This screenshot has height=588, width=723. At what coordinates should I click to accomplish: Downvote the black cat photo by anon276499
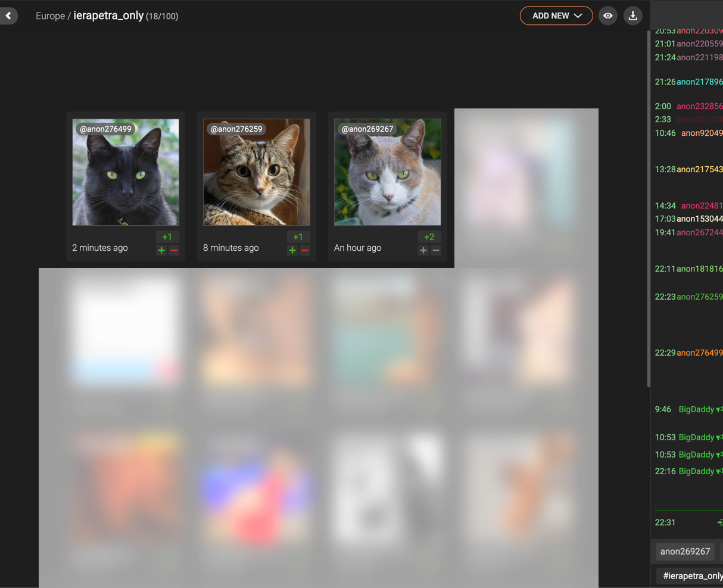tap(174, 250)
